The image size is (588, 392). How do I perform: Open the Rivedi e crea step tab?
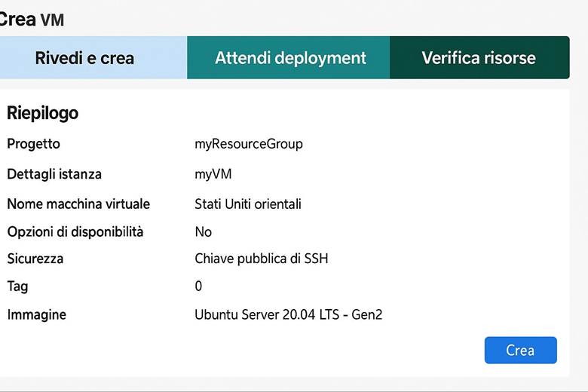84,58
